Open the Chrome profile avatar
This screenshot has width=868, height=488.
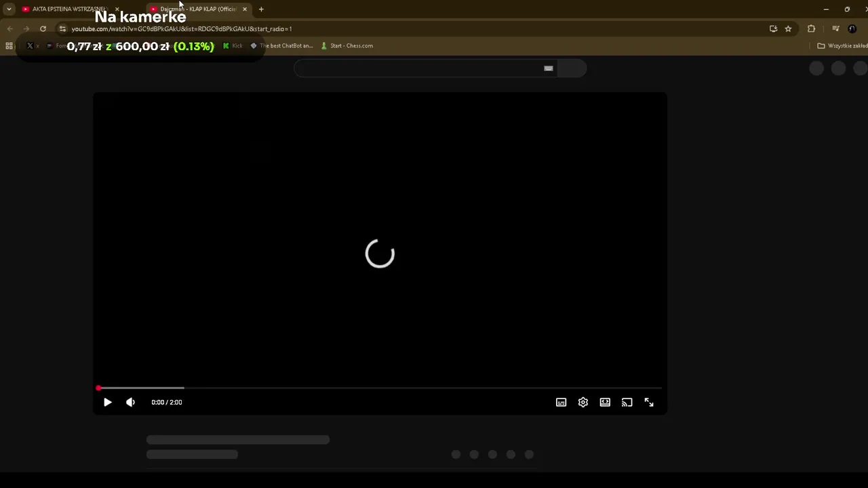pyautogui.click(x=852, y=28)
